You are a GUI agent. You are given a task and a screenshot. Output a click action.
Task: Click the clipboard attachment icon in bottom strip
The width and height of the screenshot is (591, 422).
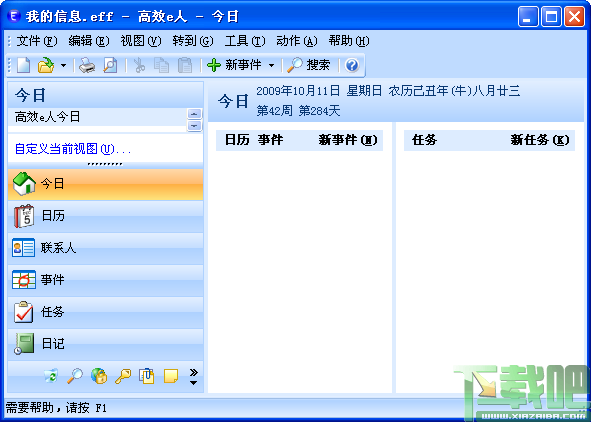(147, 376)
